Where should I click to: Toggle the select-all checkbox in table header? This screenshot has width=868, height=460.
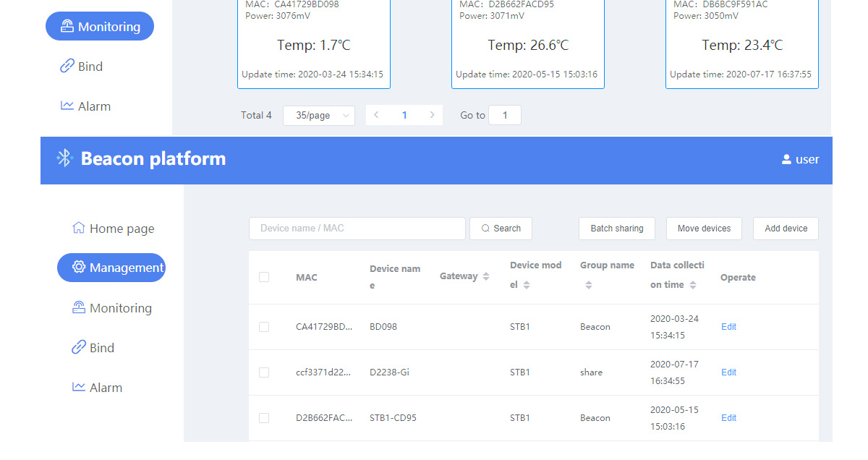[x=264, y=276]
